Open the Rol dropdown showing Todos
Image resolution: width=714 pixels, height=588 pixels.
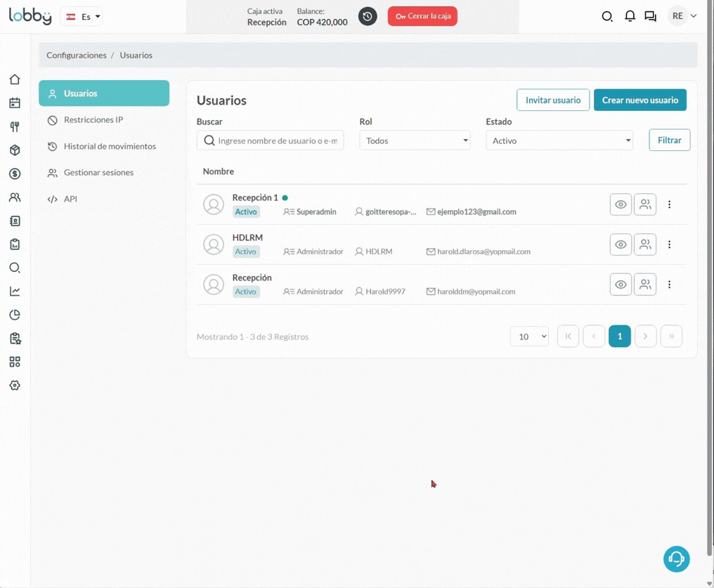(415, 141)
